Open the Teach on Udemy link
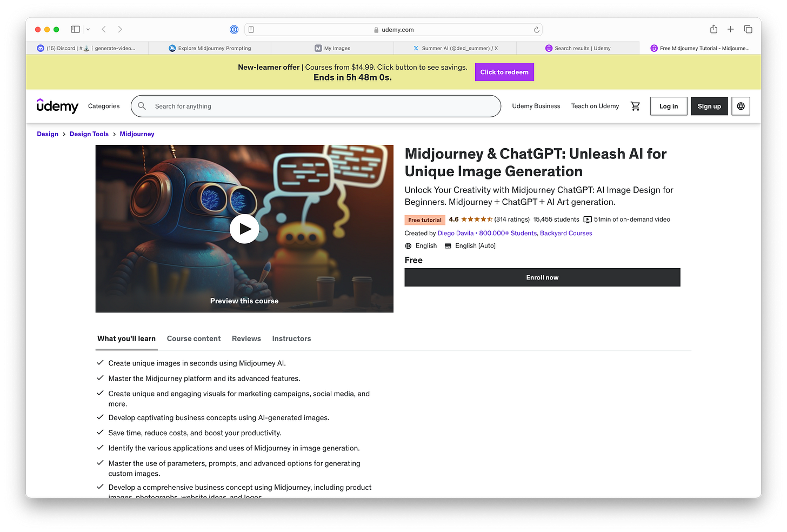Screen dimensions: 787x532 point(595,106)
